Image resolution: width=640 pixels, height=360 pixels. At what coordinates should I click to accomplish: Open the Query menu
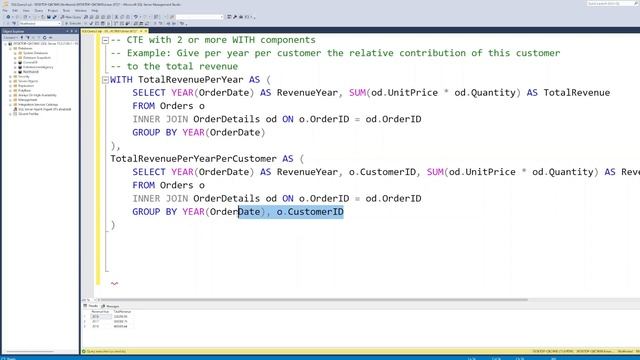click(39, 11)
